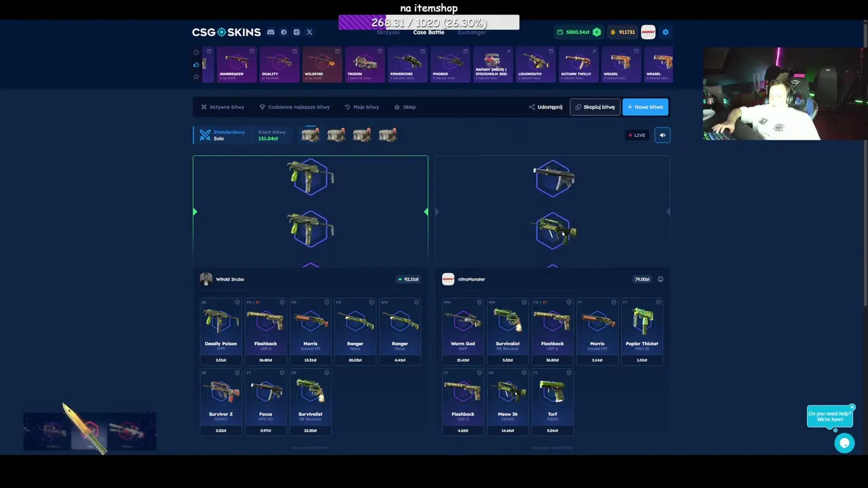Image resolution: width=868 pixels, height=488 pixels.
Task: Open Codzienne najlepsze bitwy tab
Action: tap(294, 107)
